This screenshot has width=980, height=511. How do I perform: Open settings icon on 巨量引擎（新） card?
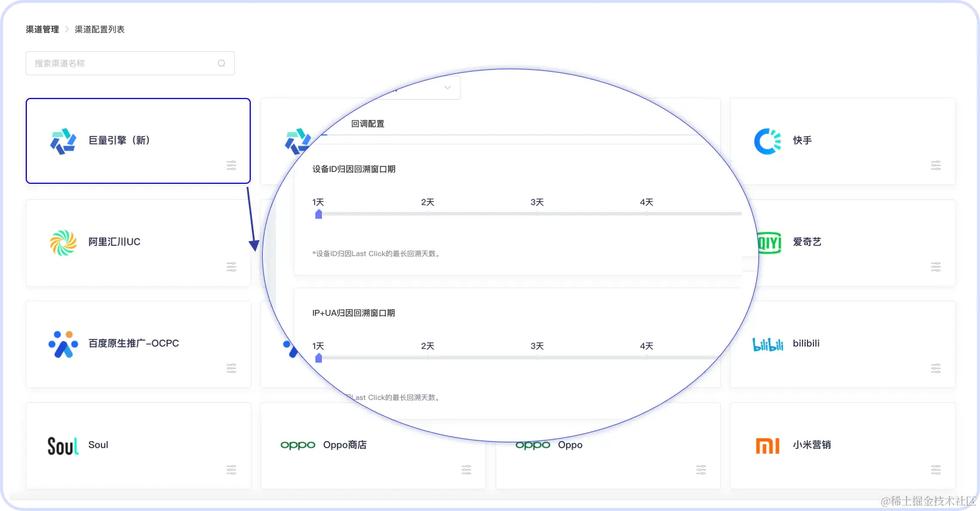[232, 165]
